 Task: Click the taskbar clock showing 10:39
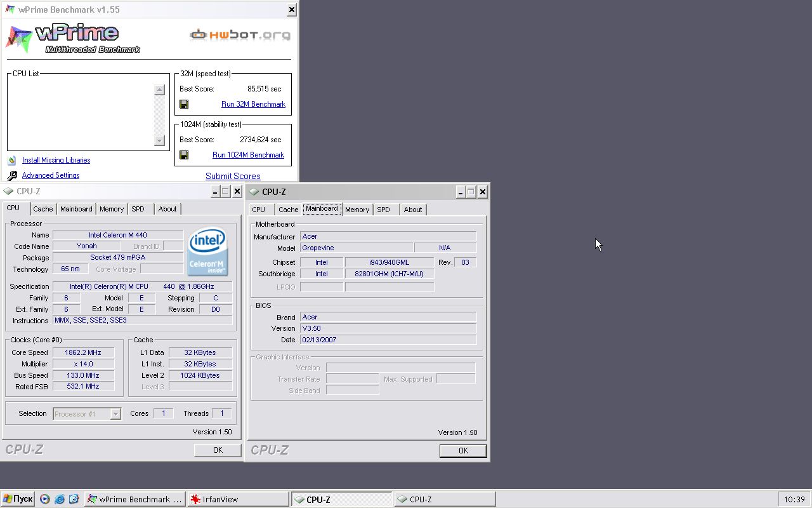(x=794, y=499)
